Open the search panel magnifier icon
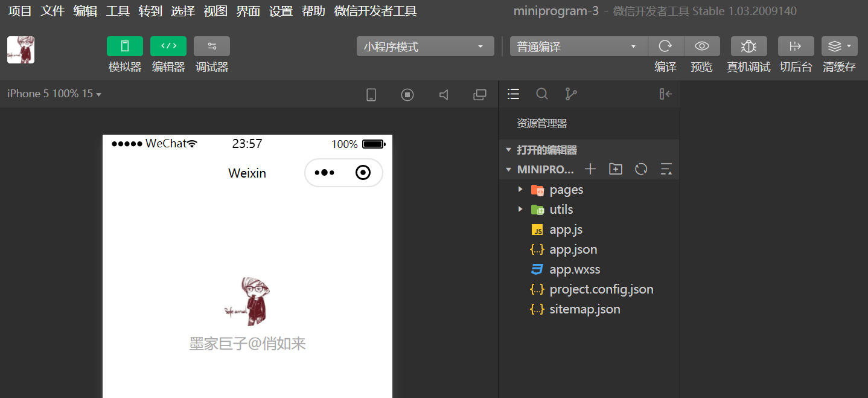This screenshot has width=868, height=398. coord(542,94)
